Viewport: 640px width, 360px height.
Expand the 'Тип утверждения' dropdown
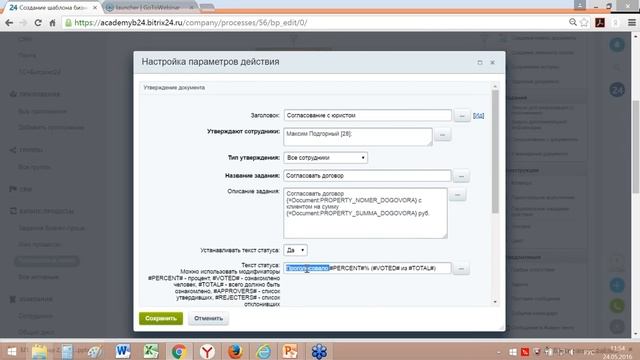[x=325, y=158]
